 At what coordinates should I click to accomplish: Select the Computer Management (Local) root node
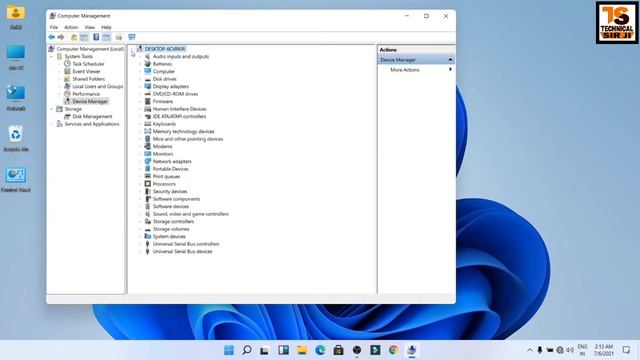point(90,49)
